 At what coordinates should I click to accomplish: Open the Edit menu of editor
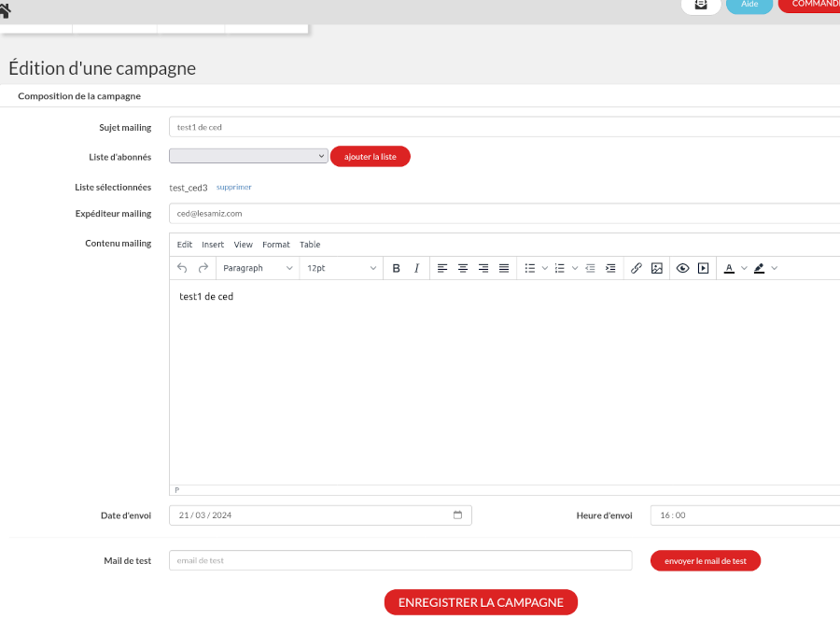click(184, 245)
